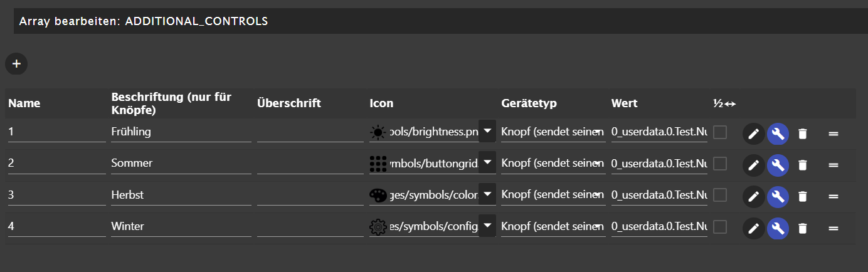This screenshot has height=272, width=868.
Task: Open icon dropdown for brightness icon
Action: coord(487,132)
